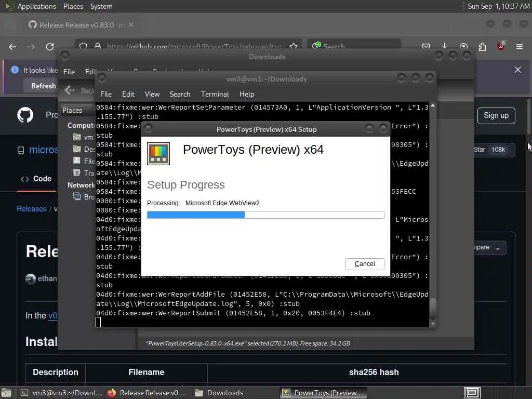Click the Refresh button in the banner
The width and height of the screenshot is (532, 399).
click(44, 86)
